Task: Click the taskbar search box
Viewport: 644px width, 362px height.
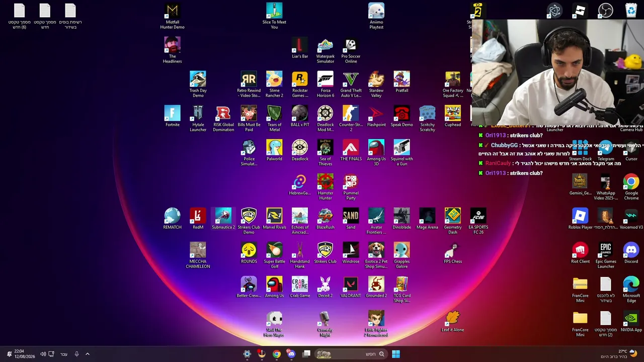Action: click(x=351, y=354)
